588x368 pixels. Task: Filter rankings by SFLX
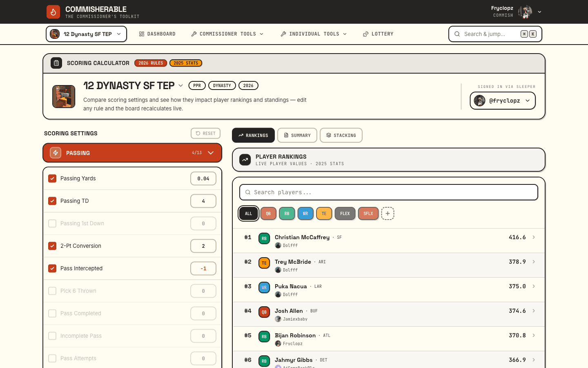368,213
